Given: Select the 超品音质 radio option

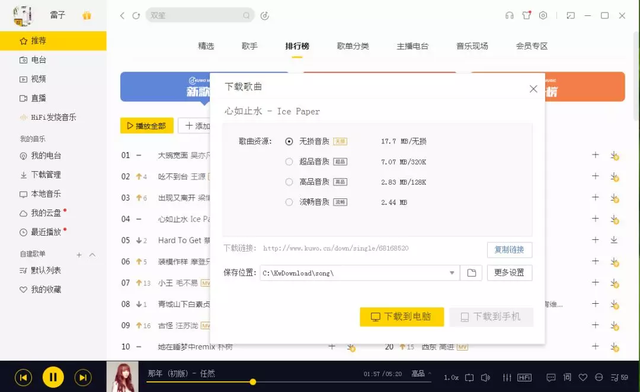Looking at the screenshot, I should [x=289, y=162].
